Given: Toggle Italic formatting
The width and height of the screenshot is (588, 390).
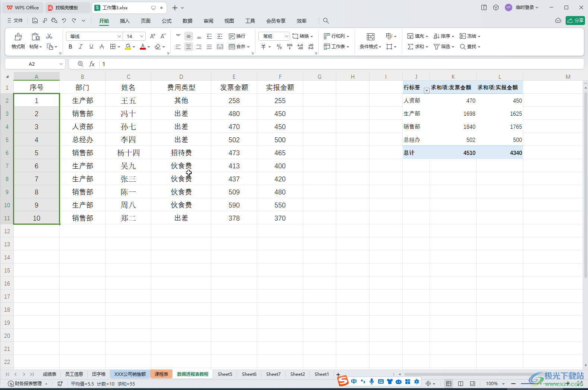Looking at the screenshot, I should tap(81, 47).
